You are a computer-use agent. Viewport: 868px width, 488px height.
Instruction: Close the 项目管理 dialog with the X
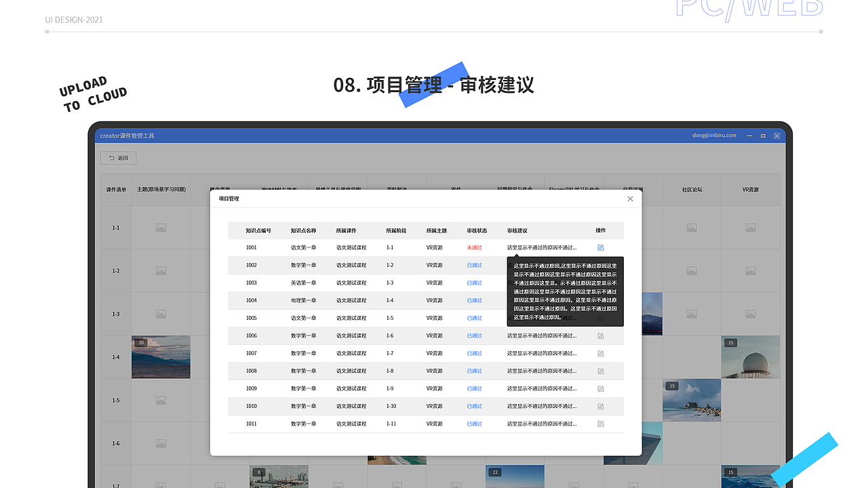point(630,199)
